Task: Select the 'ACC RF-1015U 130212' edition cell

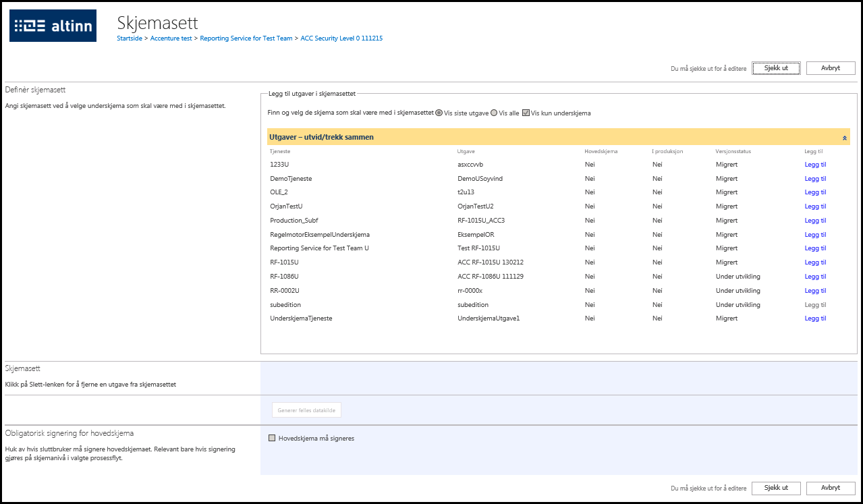Action: [x=490, y=262]
